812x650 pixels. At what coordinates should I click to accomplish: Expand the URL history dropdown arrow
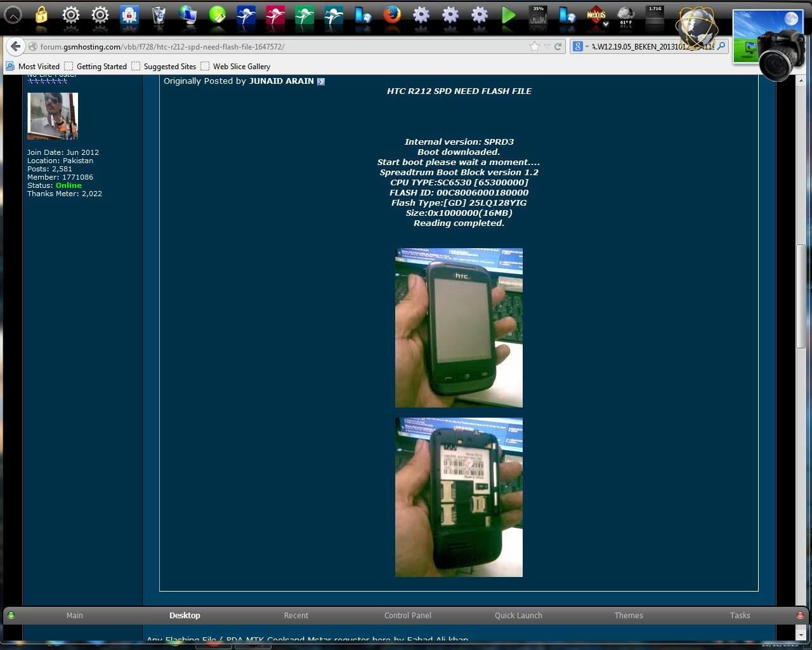point(547,46)
